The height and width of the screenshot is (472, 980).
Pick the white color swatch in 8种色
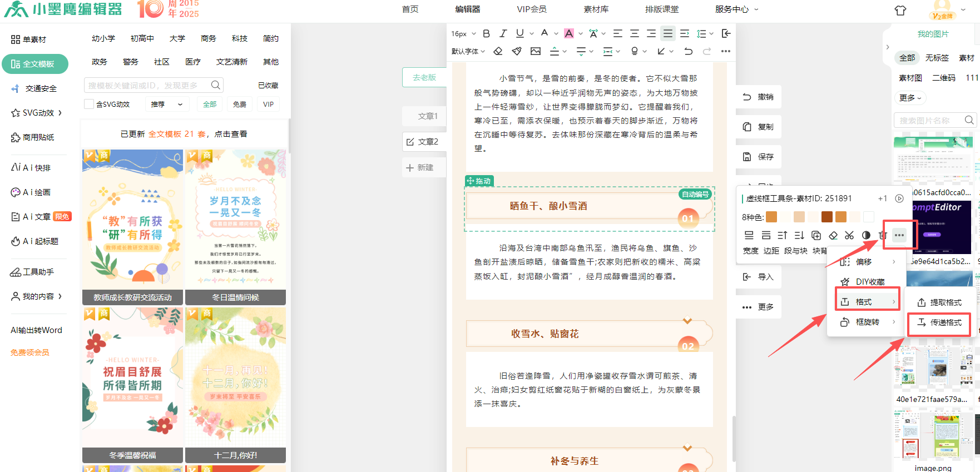click(869, 217)
